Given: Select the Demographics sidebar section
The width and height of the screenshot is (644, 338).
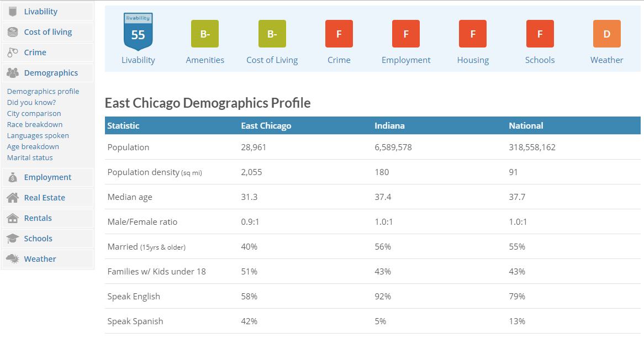Looking at the screenshot, I should pos(47,73).
